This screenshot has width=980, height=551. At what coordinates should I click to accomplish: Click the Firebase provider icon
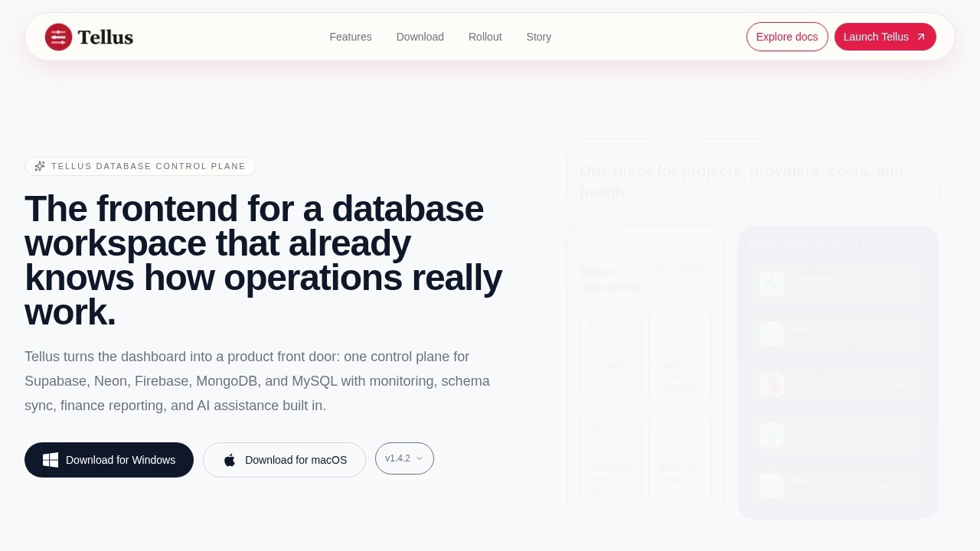(772, 384)
